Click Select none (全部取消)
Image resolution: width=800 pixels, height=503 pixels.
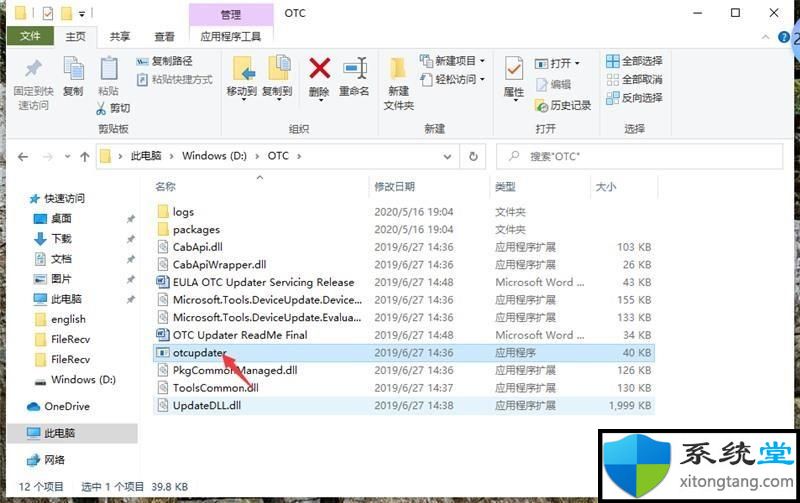coord(634,80)
